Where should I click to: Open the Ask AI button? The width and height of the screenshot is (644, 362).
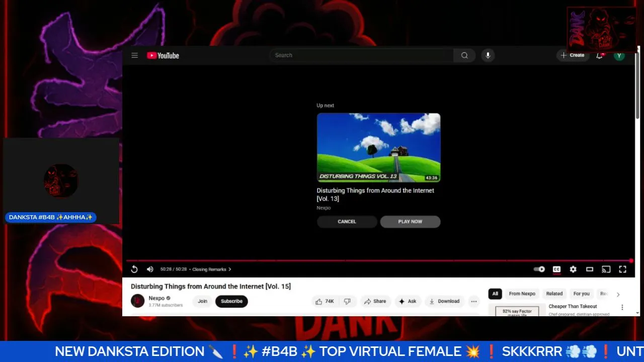[408, 301]
